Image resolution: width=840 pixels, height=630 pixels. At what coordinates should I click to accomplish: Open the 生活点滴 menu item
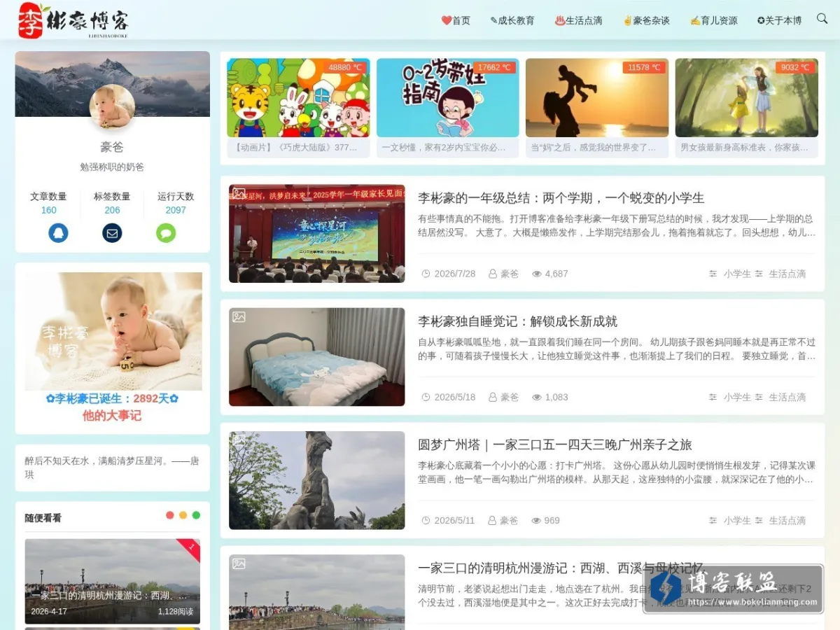(579, 20)
